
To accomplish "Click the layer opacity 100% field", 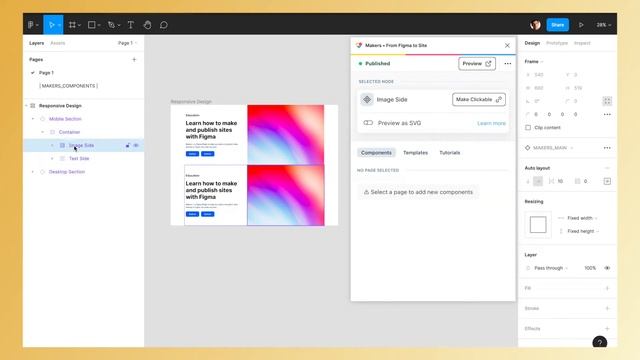I will pyautogui.click(x=590, y=268).
